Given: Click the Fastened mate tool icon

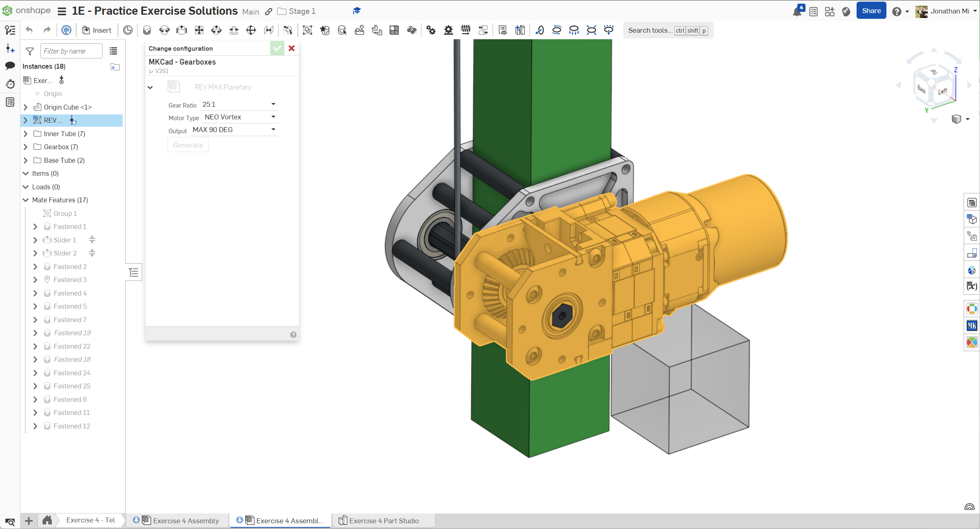Looking at the screenshot, I should (147, 30).
